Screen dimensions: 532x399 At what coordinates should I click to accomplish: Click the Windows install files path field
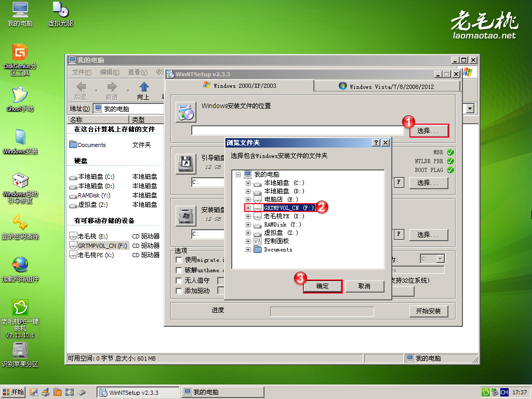(297, 130)
